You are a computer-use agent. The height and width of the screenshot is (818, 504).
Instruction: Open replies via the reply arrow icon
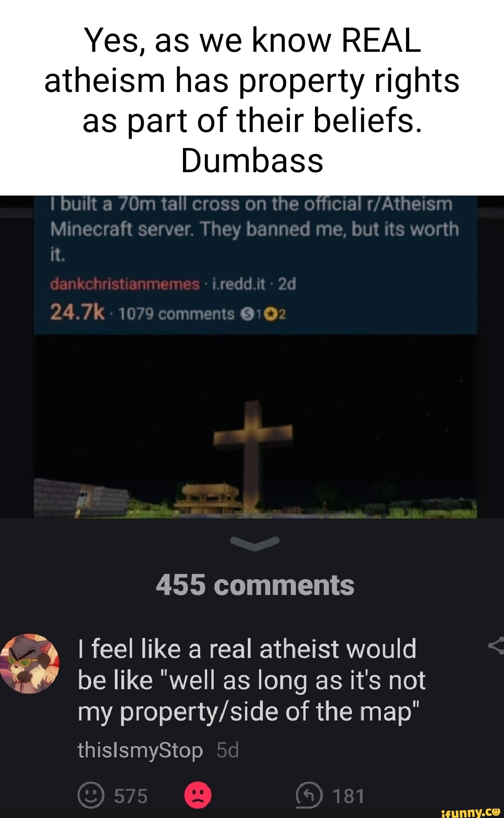point(309,795)
